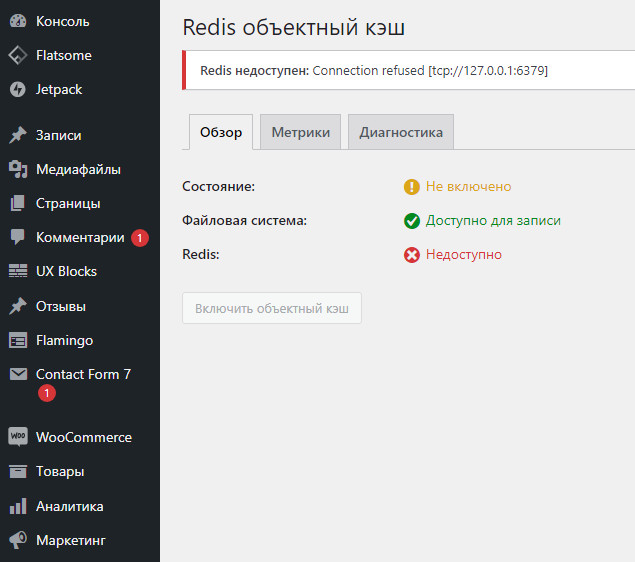Click the Аналитика bar chart icon
The image size is (635, 562).
click(18, 506)
